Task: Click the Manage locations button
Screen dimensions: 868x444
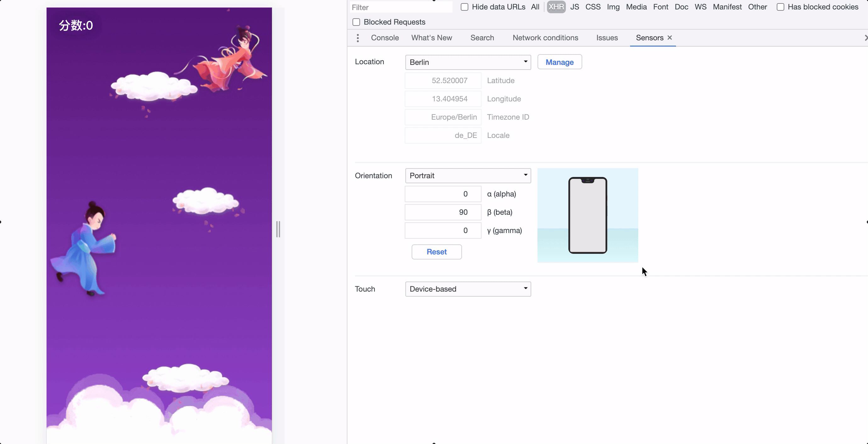Action: 559,62
